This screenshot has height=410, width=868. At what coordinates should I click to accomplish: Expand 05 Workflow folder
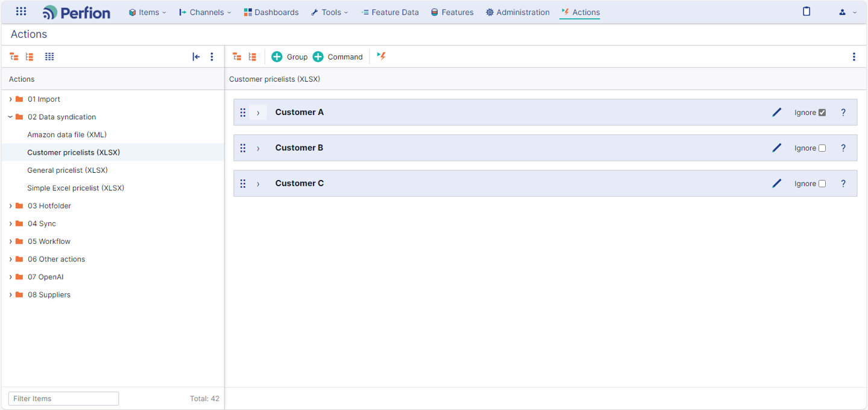point(11,241)
